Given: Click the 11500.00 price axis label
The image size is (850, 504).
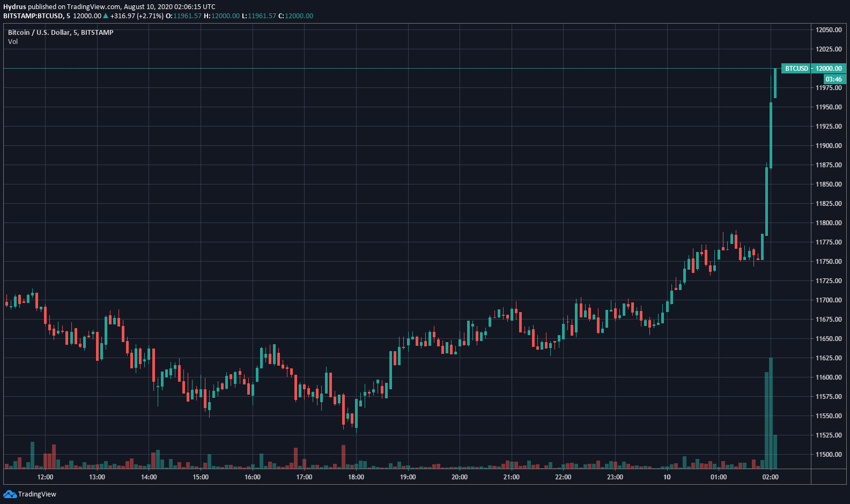Looking at the screenshot, I should 829,455.
